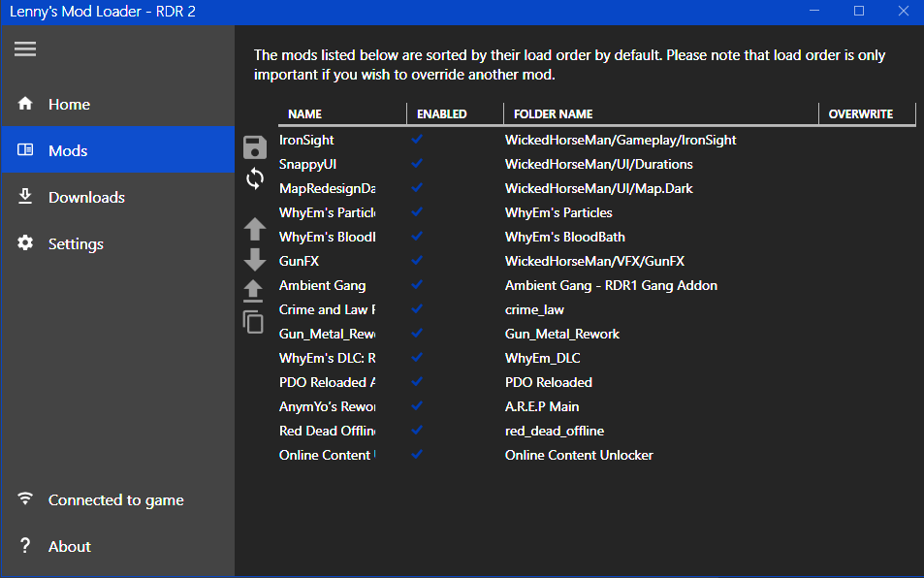Save mod list with floppy disk icon
Viewport: 924px width, 578px height.
pos(255,147)
